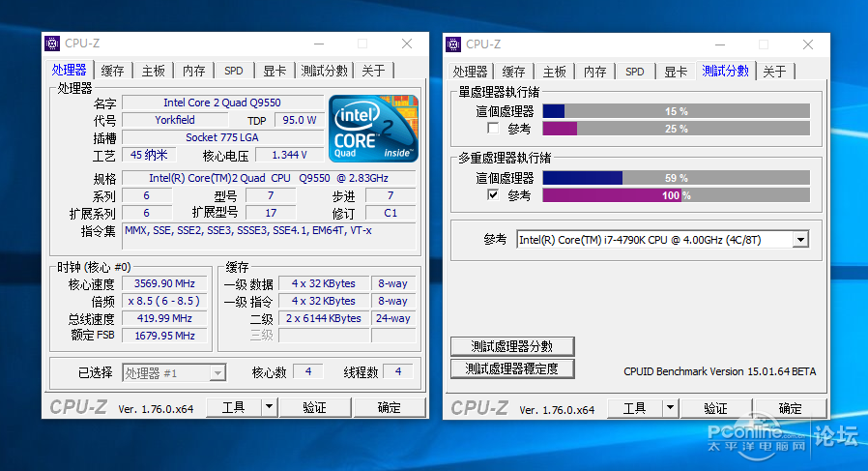This screenshot has width=868, height=471.
Task: Click the core voltage value 1.344 V
Action: (x=289, y=155)
